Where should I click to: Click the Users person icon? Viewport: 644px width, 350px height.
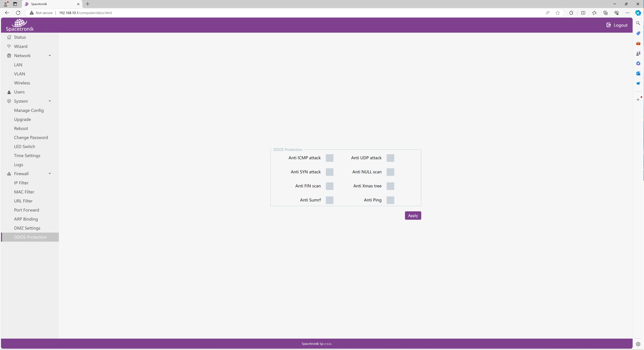point(9,92)
